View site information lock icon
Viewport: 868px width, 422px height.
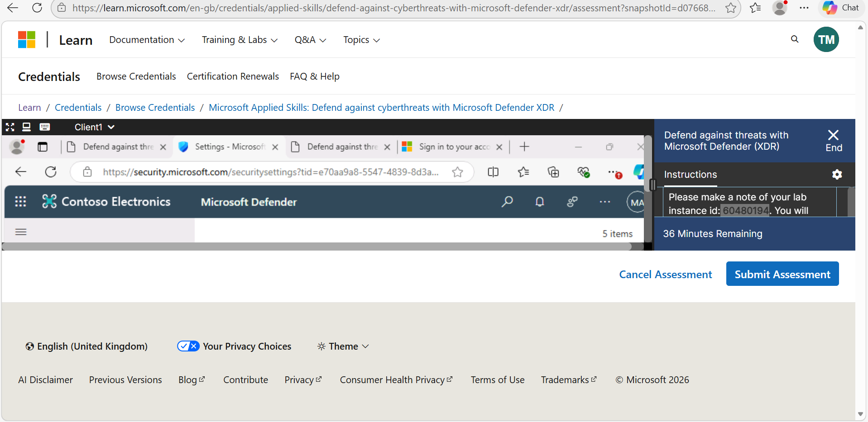coord(62,8)
